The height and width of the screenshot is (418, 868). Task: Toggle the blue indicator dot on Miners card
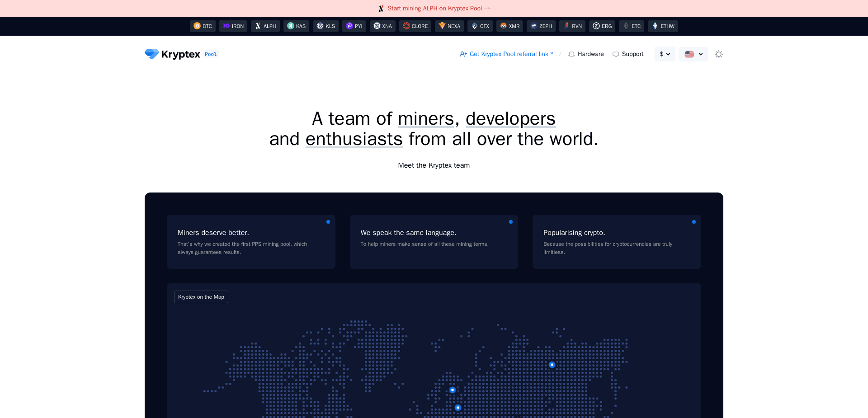328,222
